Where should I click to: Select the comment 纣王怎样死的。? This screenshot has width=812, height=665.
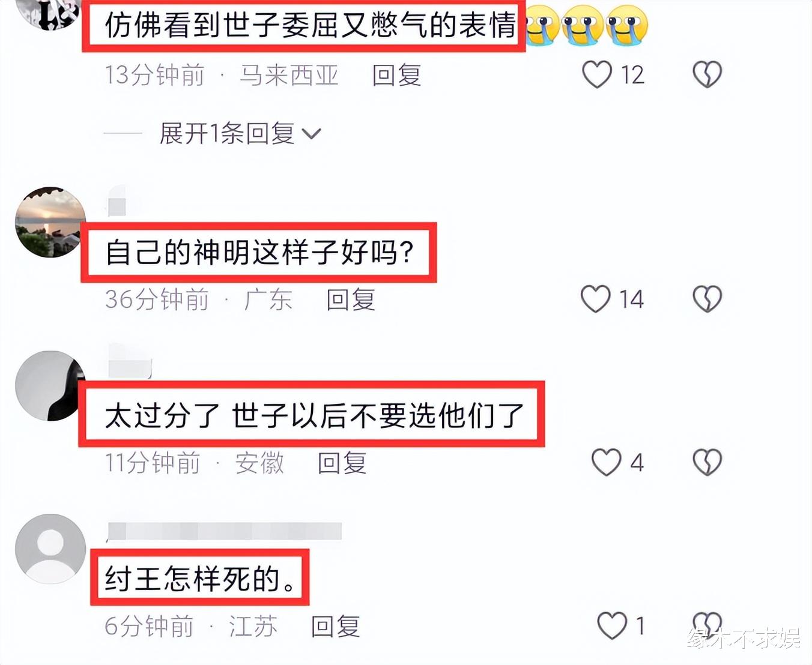coord(200,577)
